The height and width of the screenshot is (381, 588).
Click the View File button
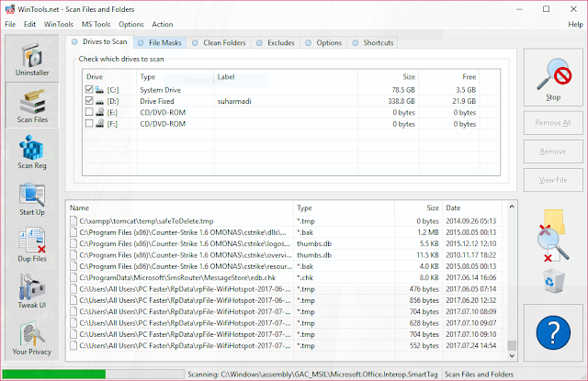(553, 180)
